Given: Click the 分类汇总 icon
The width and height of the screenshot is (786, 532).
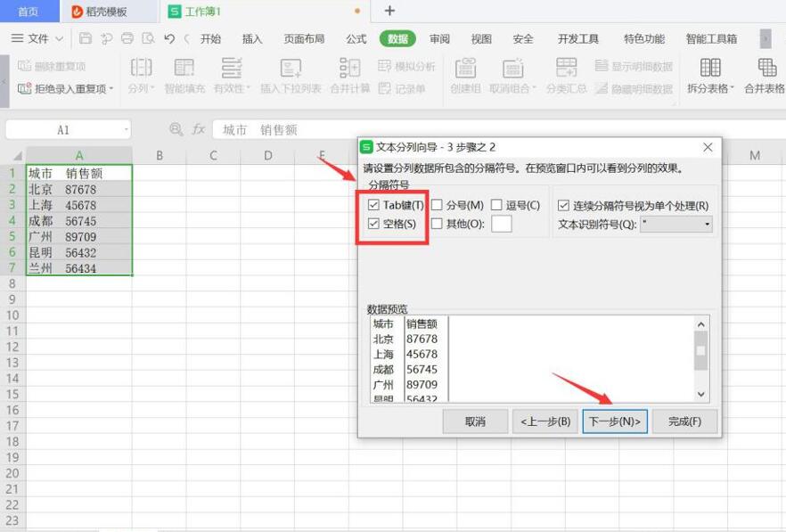Looking at the screenshot, I should [566, 67].
